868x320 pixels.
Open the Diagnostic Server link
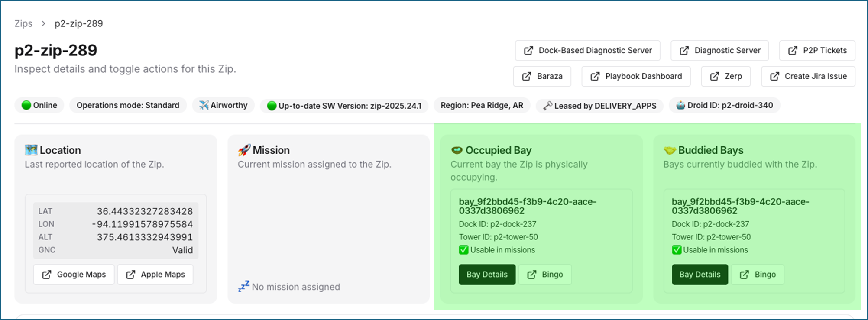pyautogui.click(x=719, y=51)
